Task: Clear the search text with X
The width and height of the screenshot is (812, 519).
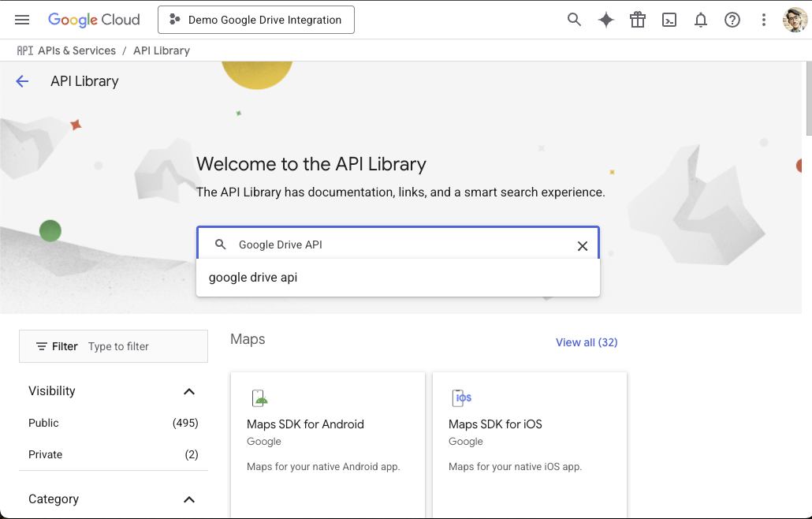Action: (582, 246)
